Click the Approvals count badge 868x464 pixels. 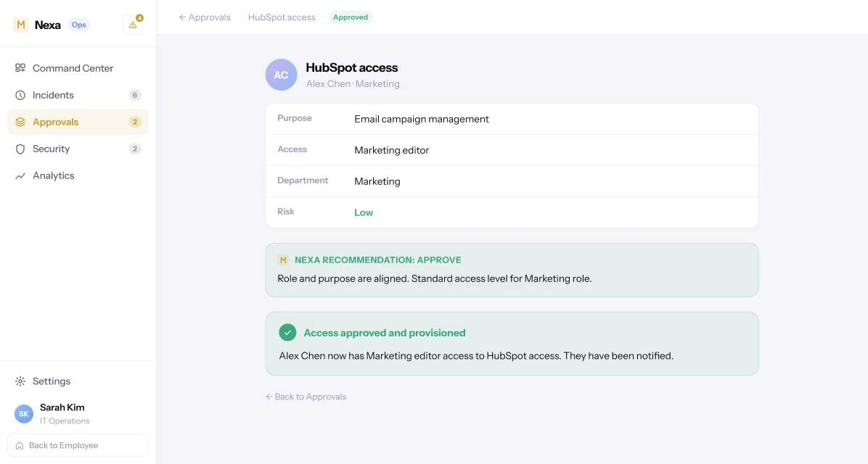134,122
